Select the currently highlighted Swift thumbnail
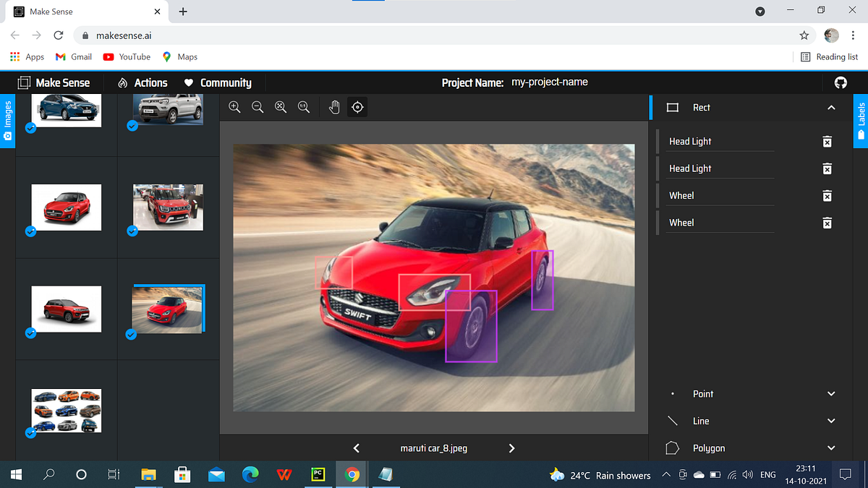 click(x=168, y=309)
